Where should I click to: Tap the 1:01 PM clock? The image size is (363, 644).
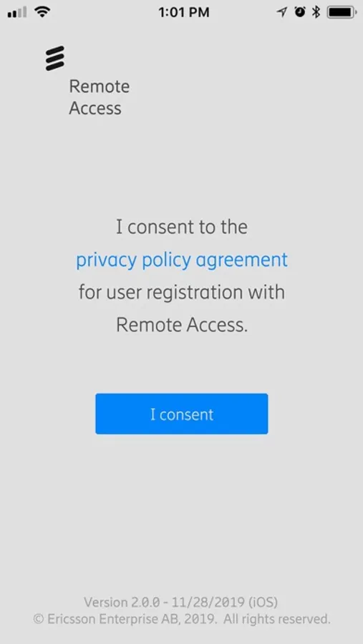(184, 12)
